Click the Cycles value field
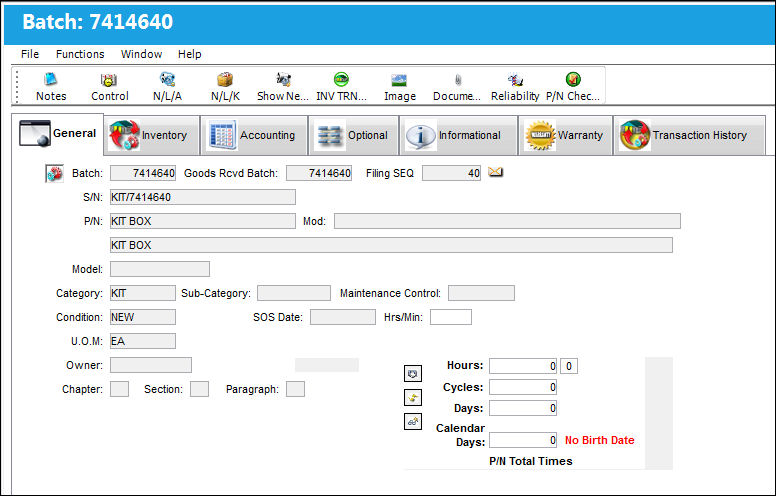Screen dimensions: 776x496 [x=523, y=387]
